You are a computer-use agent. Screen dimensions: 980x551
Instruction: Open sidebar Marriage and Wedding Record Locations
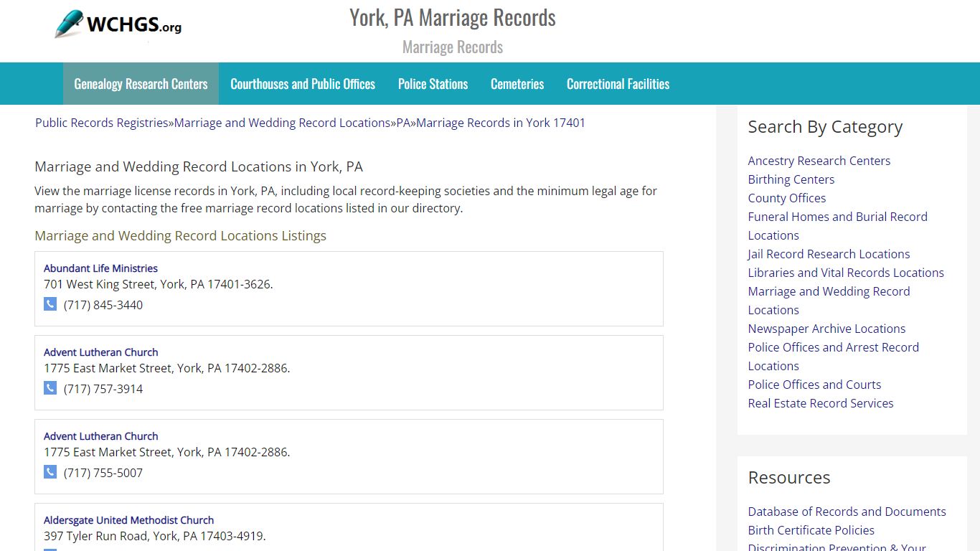click(829, 301)
